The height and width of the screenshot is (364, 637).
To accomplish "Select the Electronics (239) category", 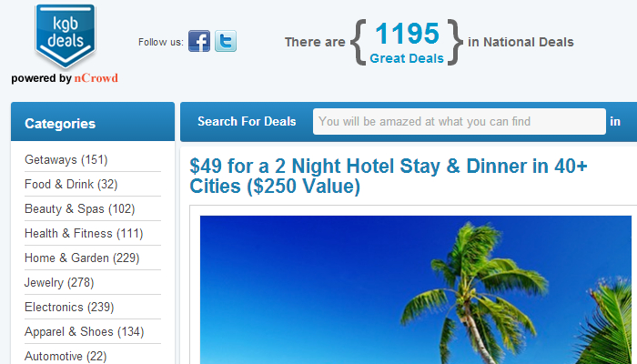I will click(69, 308).
